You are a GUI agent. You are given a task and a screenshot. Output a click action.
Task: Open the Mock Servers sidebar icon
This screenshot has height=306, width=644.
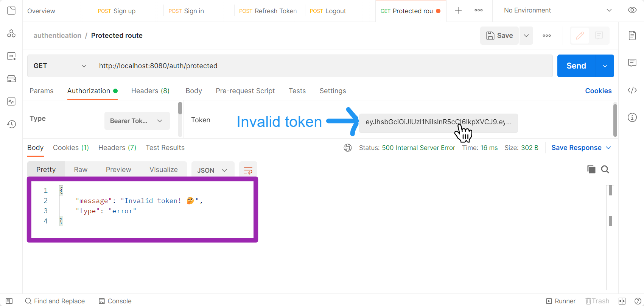coord(11,79)
